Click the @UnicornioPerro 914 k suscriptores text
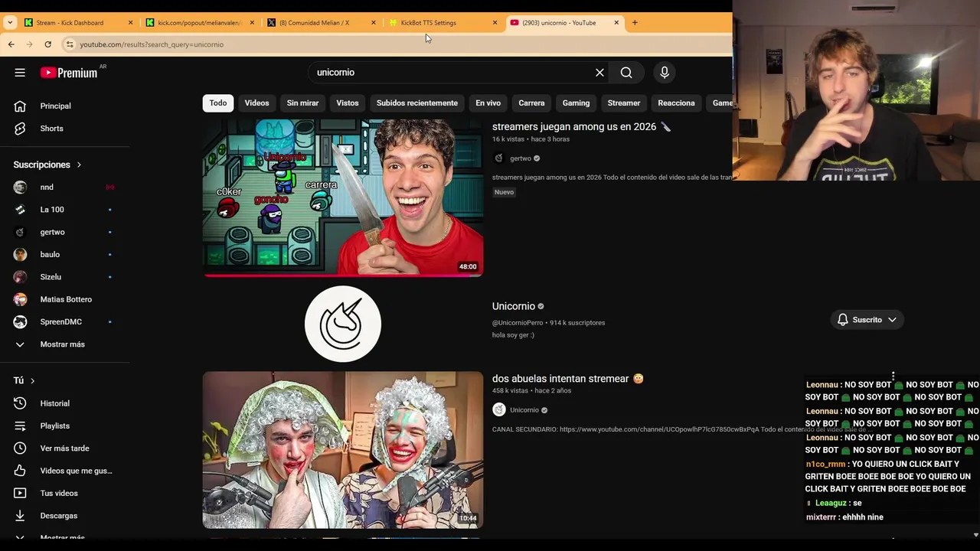Screen dimensions: 980x551 (x=548, y=323)
